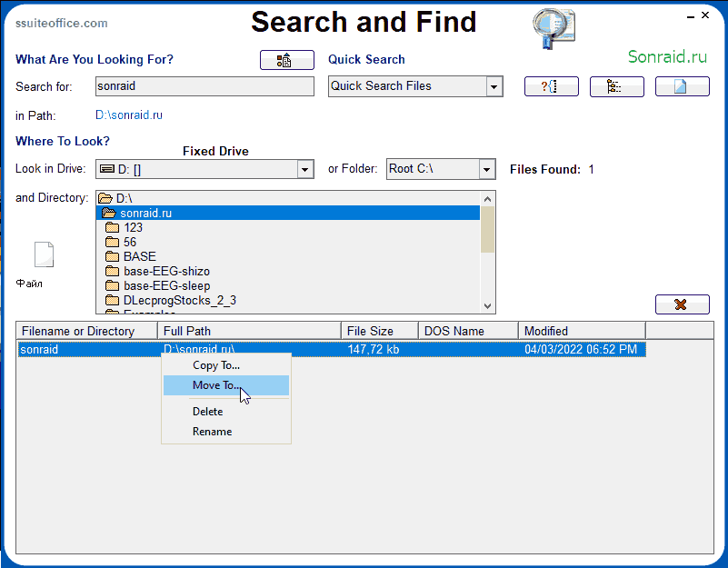Click the red X clear results button
The image size is (728, 568).
click(x=682, y=304)
